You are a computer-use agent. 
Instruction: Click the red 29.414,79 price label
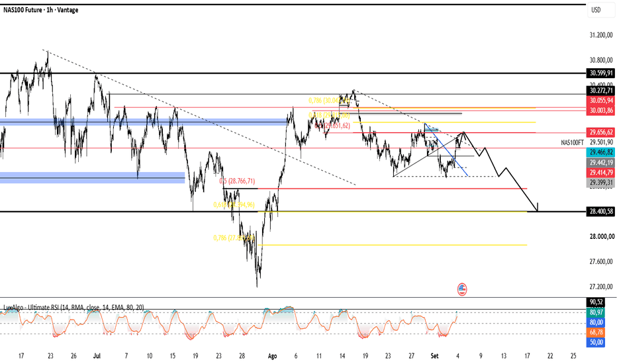click(600, 173)
